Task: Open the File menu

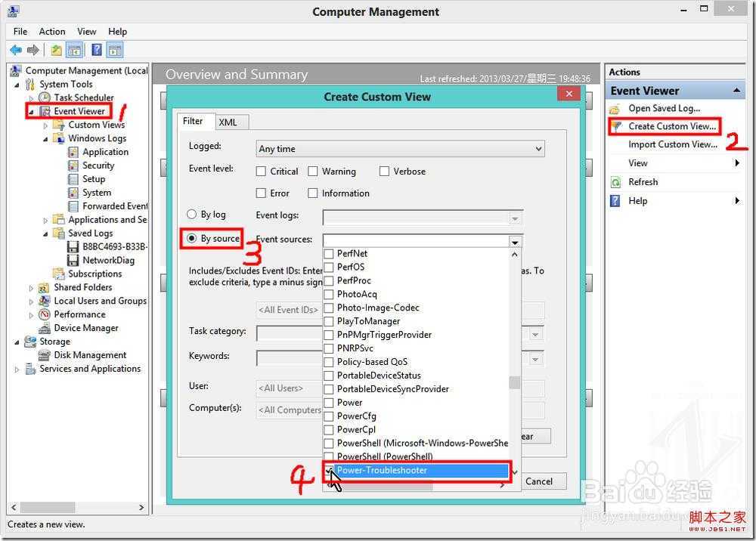Action: pos(20,32)
